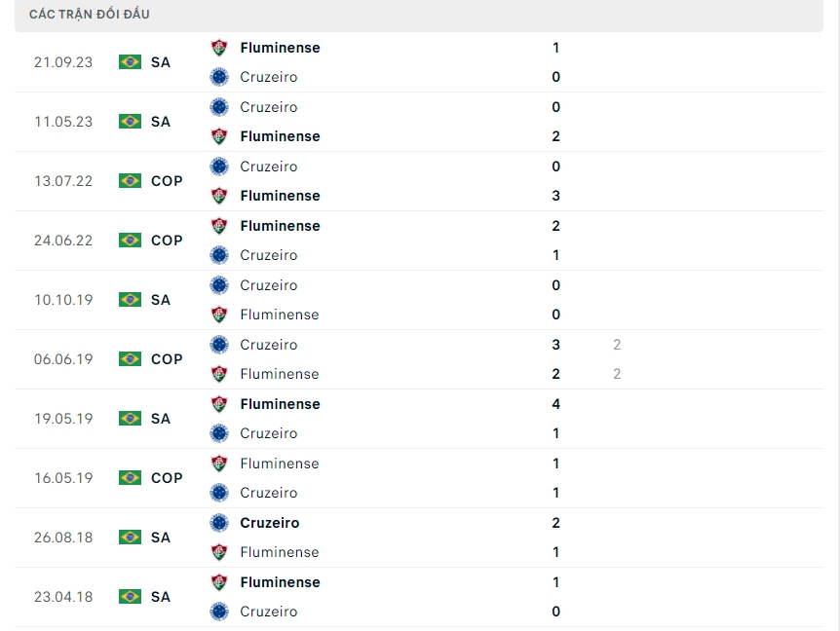Click Fluminense crest in the 10.10.19 match
The image size is (840, 631).
219,315
